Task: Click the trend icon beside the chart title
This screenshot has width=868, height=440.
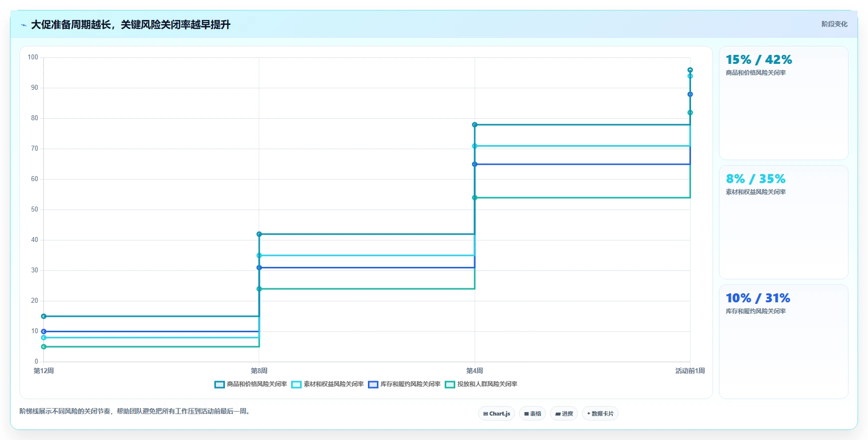Action: pyautogui.click(x=23, y=25)
